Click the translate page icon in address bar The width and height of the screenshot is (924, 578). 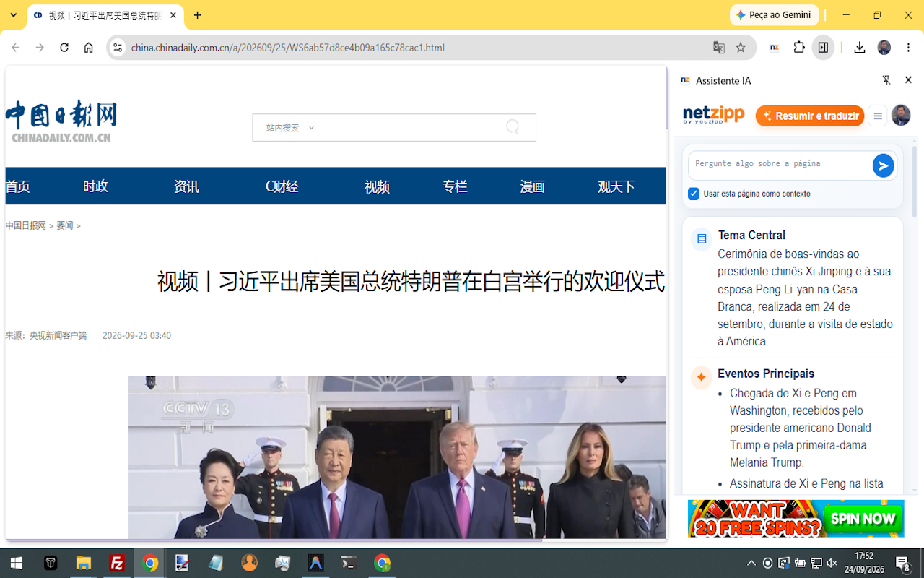point(719,48)
